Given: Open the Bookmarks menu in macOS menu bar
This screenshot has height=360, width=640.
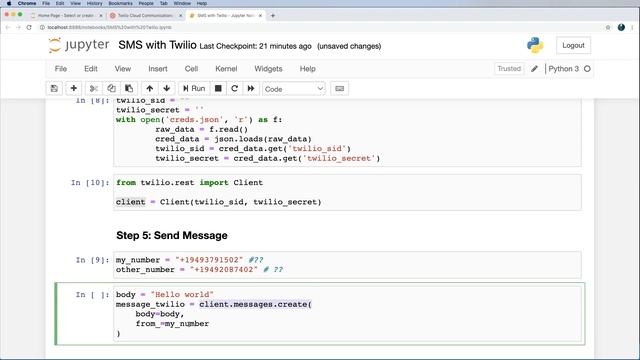Looking at the screenshot, I should (120, 3).
